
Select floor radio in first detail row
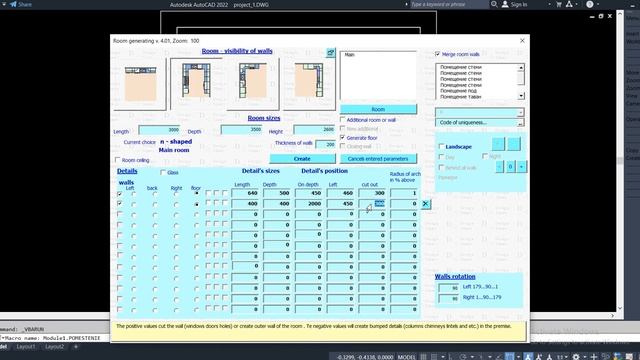pos(197,193)
